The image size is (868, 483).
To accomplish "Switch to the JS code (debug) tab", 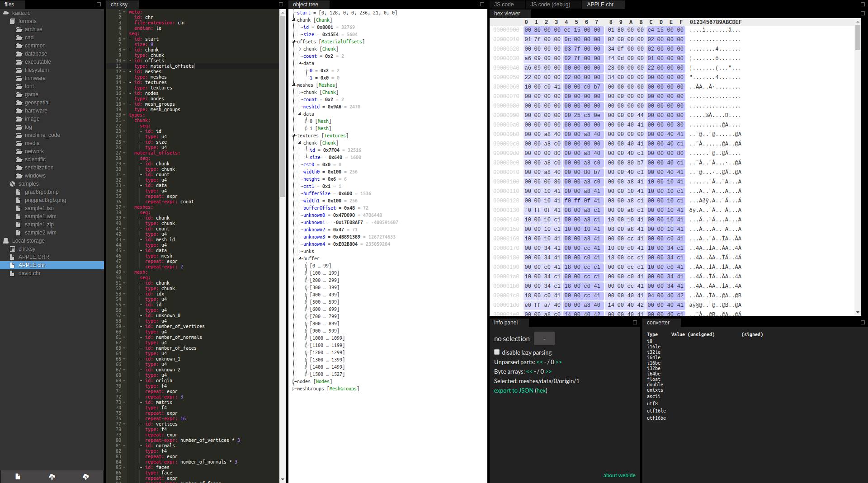I will [551, 5].
